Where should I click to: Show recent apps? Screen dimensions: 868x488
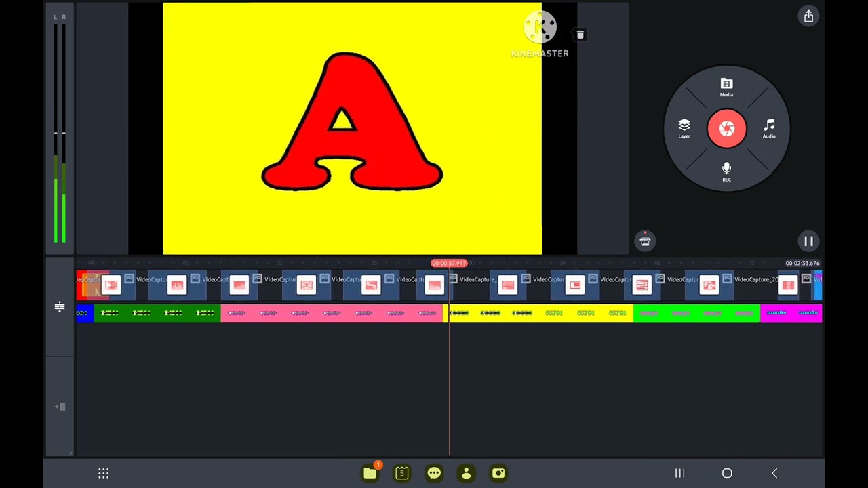pos(679,473)
